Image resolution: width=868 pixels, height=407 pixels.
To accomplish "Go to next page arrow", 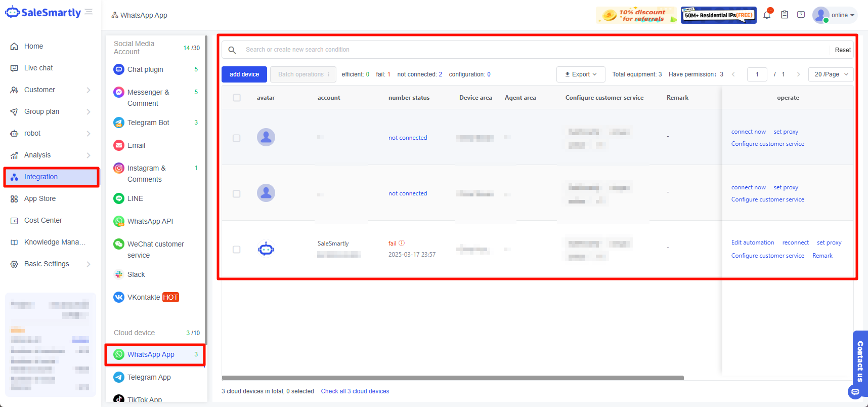I will 798,74.
